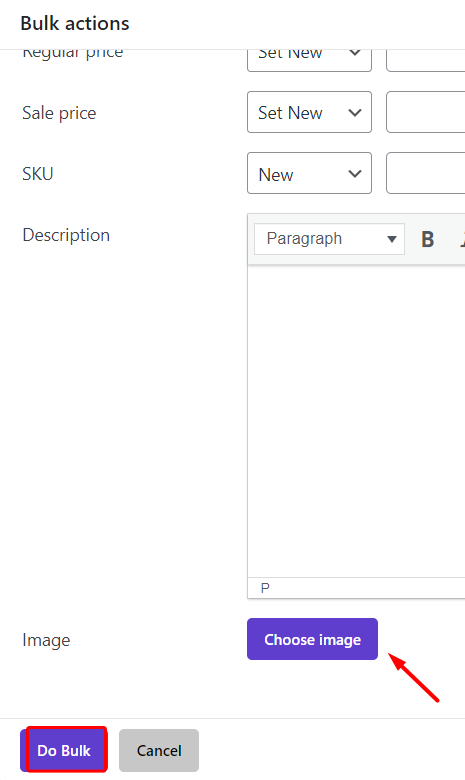
Task: Open the Regular price Set New dropdown
Action: pyautogui.click(x=309, y=60)
